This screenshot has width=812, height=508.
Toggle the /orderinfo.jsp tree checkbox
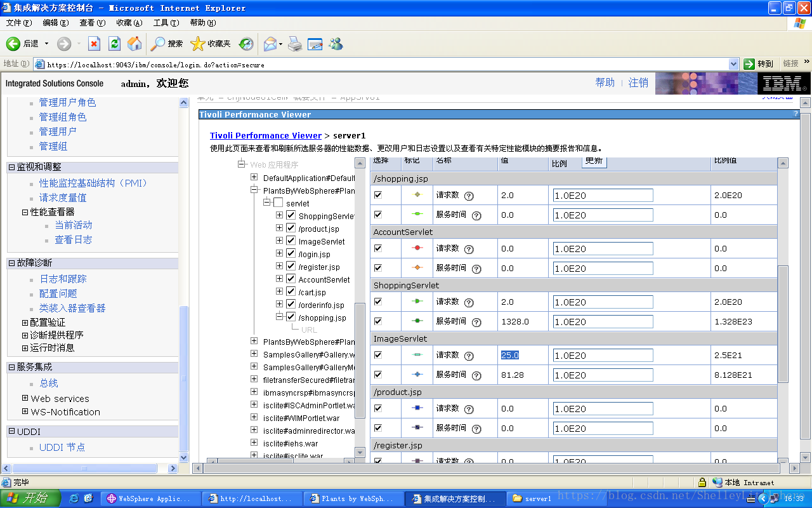click(291, 304)
